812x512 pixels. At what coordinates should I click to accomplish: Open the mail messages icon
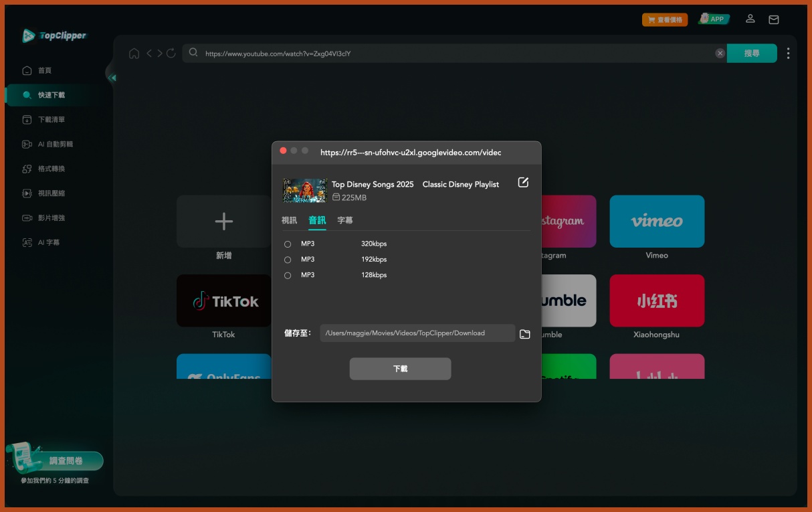pyautogui.click(x=773, y=19)
